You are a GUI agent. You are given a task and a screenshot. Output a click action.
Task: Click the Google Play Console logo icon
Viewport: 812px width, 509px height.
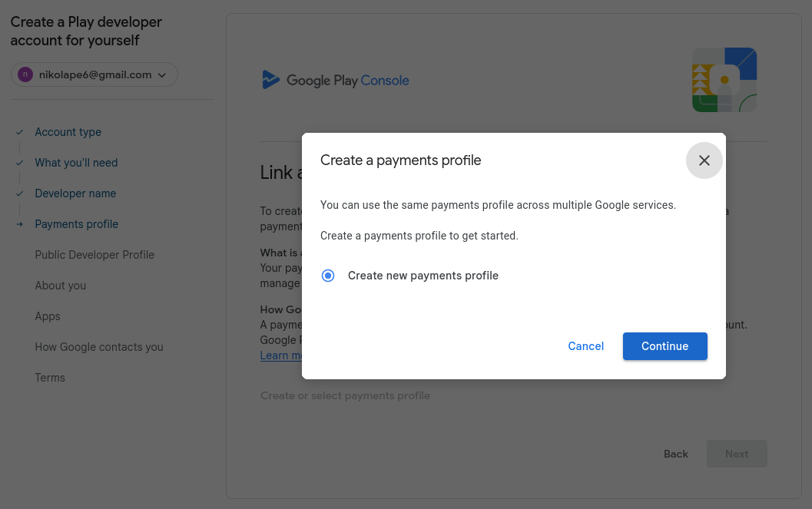[270, 80]
